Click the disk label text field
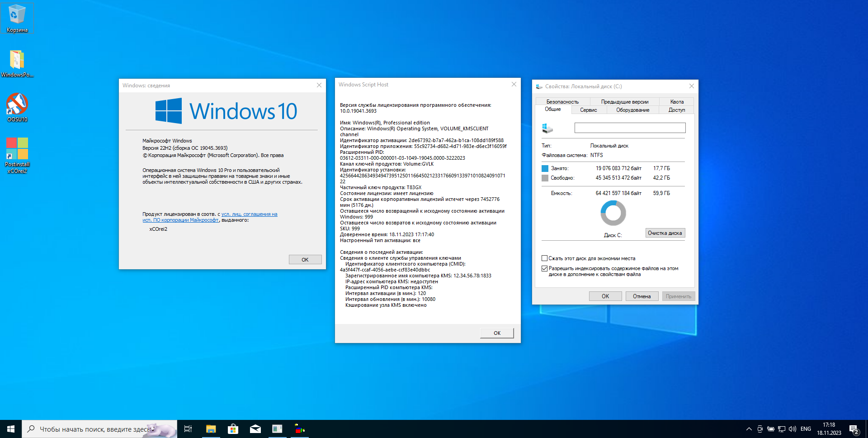The height and width of the screenshot is (438, 868). 630,128
